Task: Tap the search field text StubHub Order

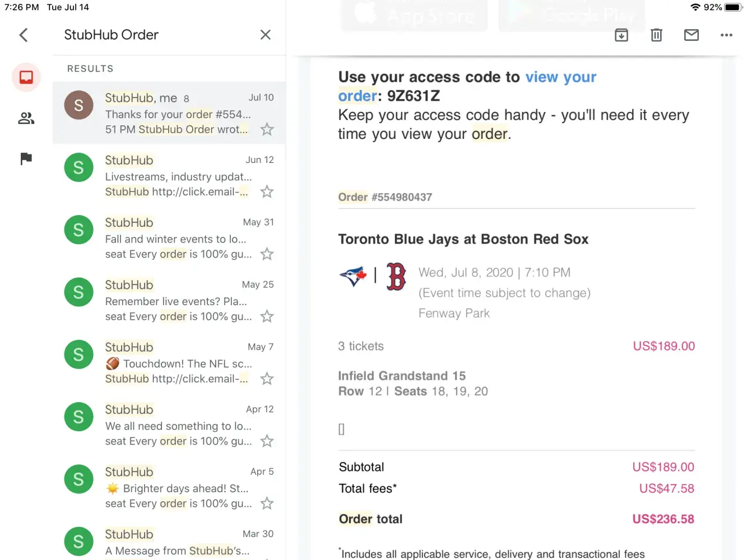Action: [112, 35]
